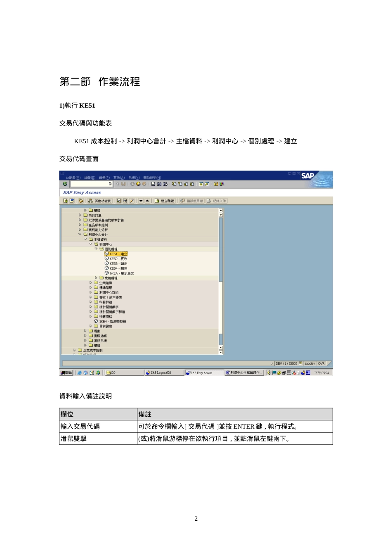This screenshot has width=392, height=555.
Task: Click the 其他功能表 button
Action: (x=99, y=201)
